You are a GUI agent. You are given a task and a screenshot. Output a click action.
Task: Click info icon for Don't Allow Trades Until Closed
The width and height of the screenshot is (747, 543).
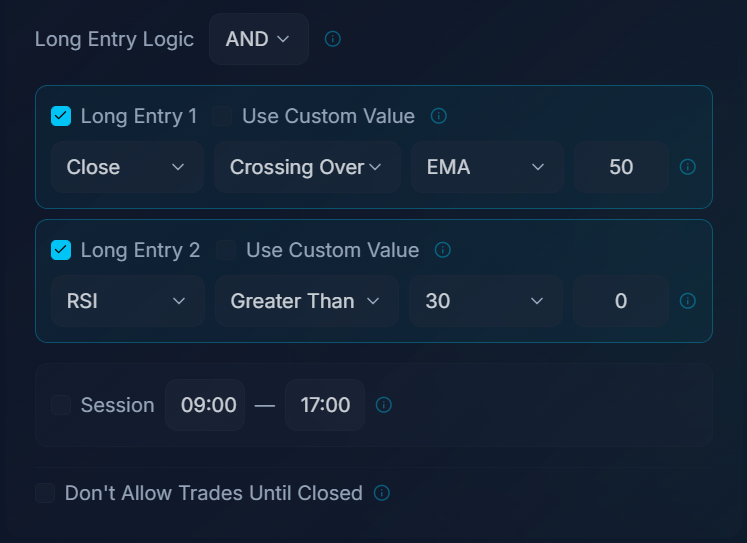381,493
